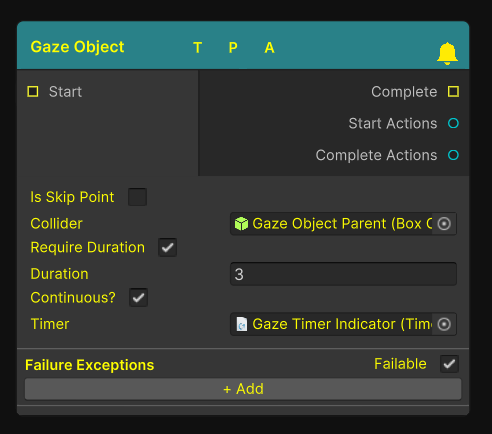Click the yellow bell notification icon
The width and height of the screenshot is (492, 434).
pos(447,53)
